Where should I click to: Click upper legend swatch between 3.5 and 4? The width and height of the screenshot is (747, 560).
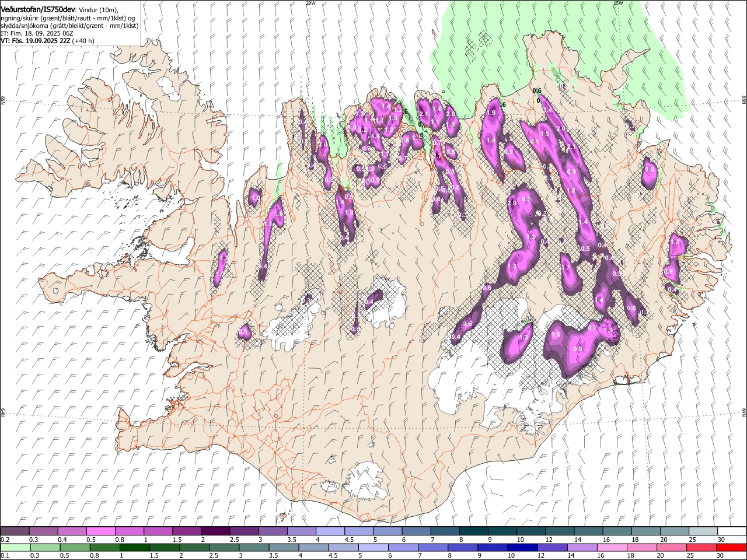[x=302, y=531]
